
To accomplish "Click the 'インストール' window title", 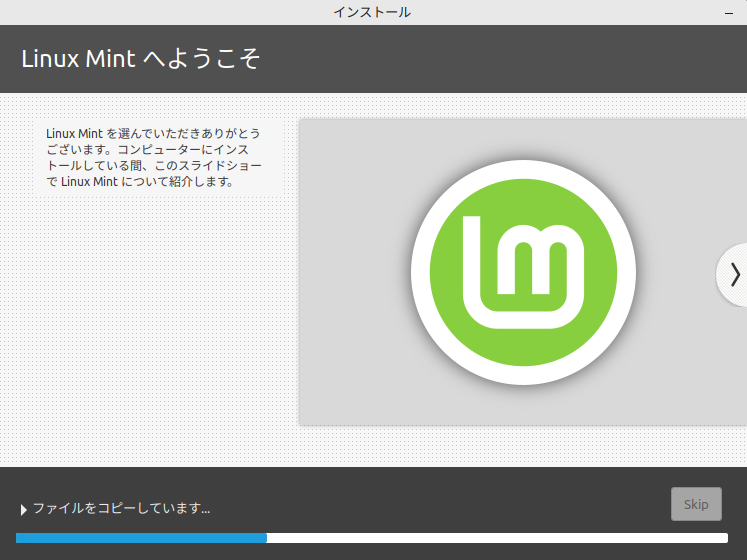I will point(372,12).
